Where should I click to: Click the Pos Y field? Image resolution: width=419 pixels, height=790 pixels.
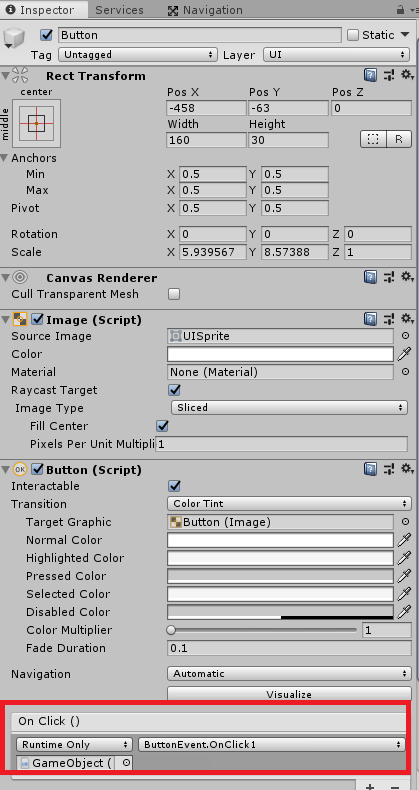[x=289, y=108]
